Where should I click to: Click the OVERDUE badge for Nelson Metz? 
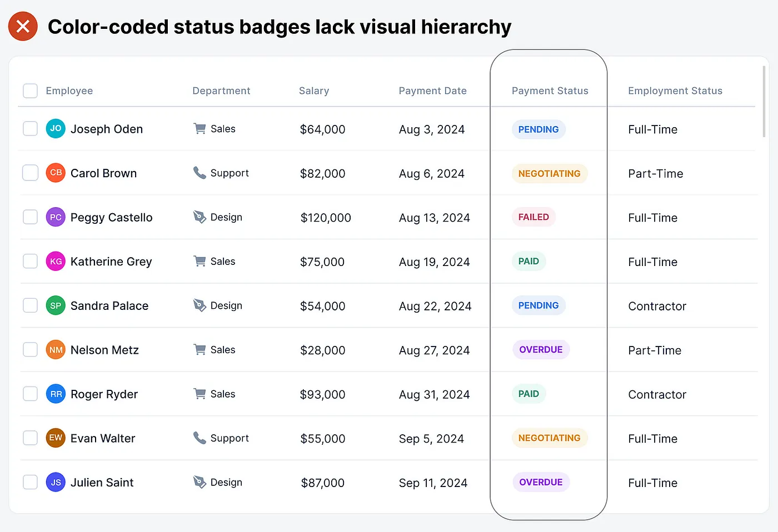pyautogui.click(x=541, y=349)
